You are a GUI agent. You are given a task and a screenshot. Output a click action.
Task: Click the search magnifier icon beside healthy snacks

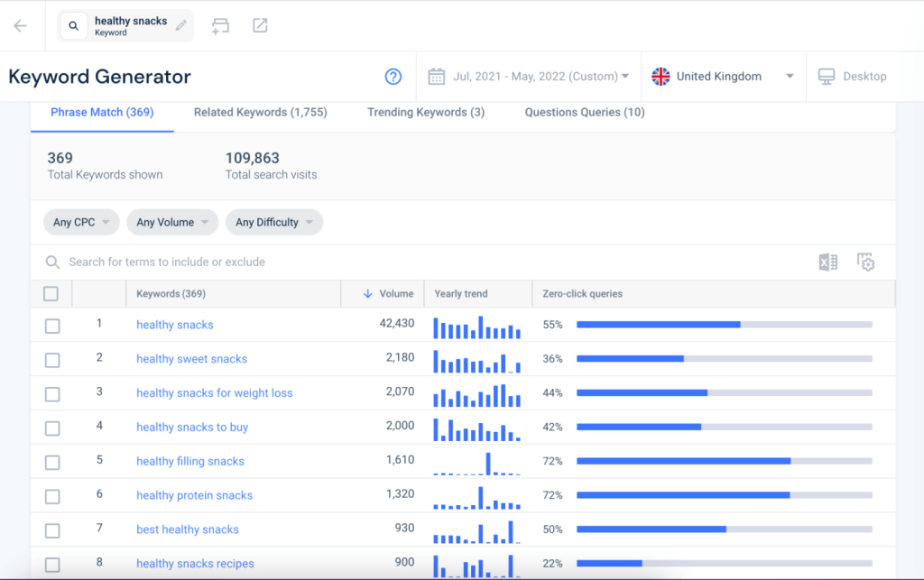point(74,26)
